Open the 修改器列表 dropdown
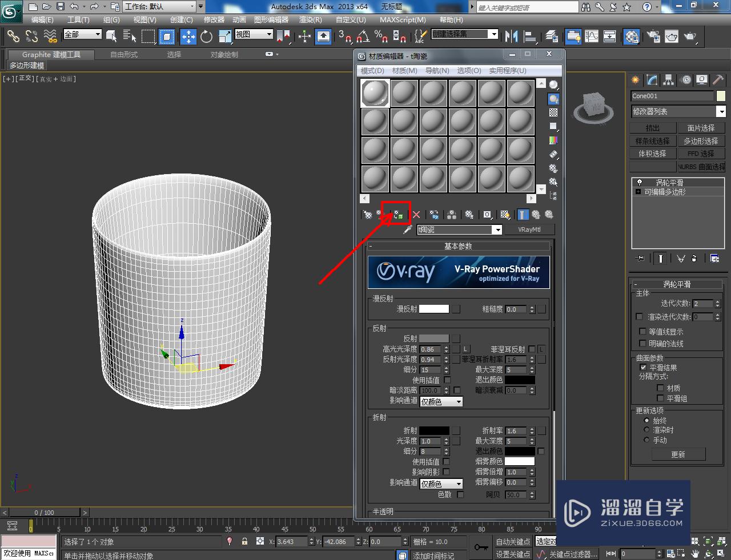Viewport: 731px width, 560px height. pos(678,111)
